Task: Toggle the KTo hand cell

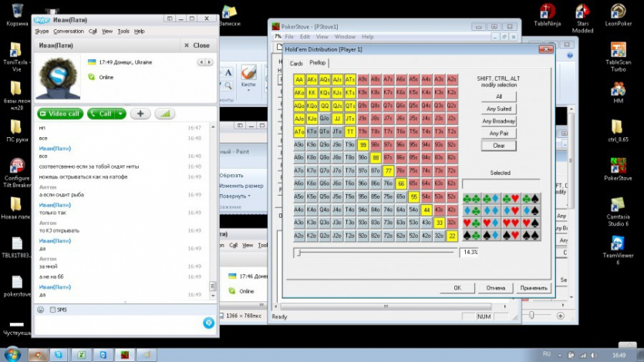Action: [x=312, y=132]
